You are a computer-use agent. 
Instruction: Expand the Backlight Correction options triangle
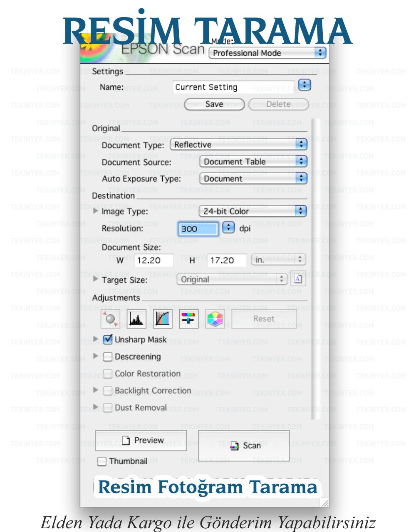(96, 390)
